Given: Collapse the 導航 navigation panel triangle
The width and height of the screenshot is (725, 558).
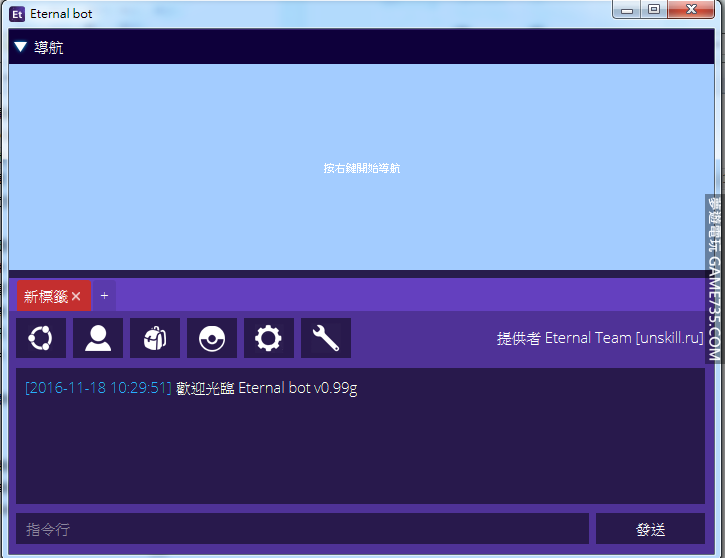Looking at the screenshot, I should pos(21,47).
